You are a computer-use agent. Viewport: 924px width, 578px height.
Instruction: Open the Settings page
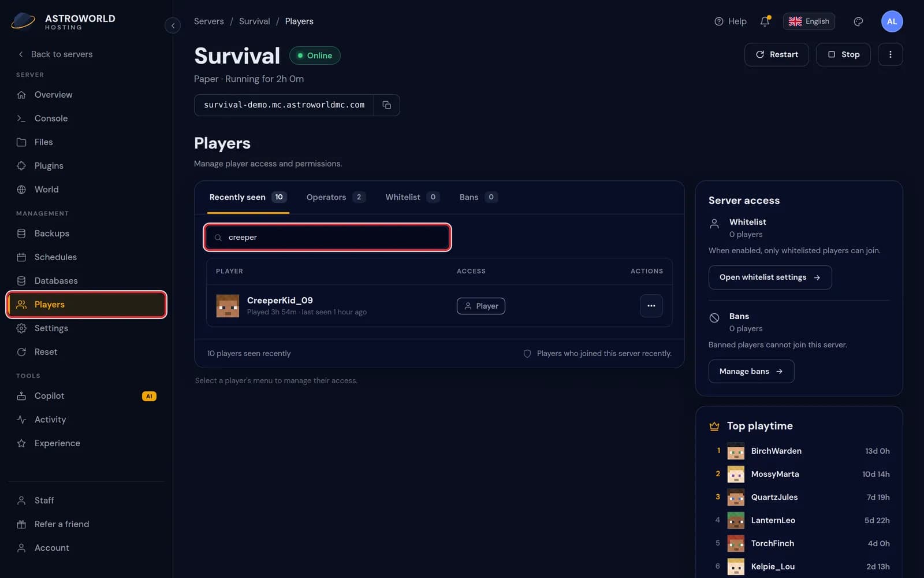click(x=87, y=328)
